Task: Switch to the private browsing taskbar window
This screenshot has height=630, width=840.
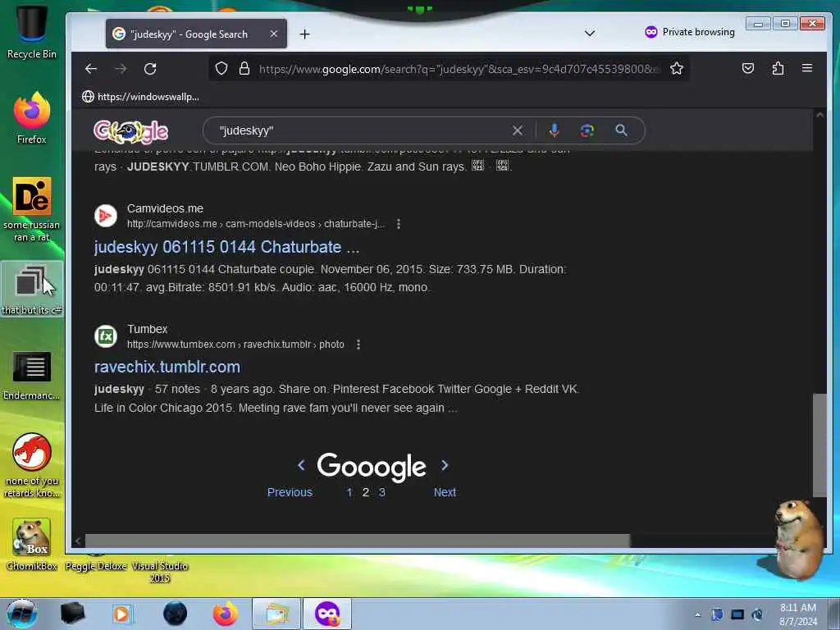Action: 327,614
